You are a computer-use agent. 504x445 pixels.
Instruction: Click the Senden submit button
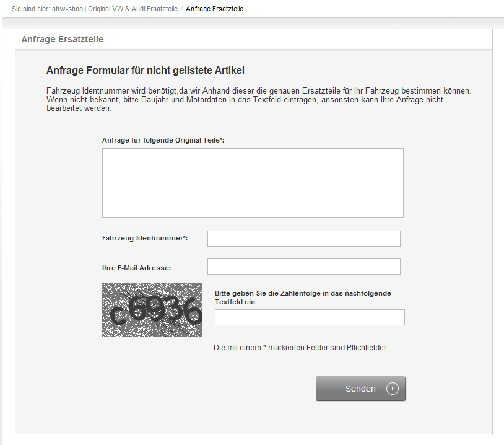pyautogui.click(x=360, y=389)
